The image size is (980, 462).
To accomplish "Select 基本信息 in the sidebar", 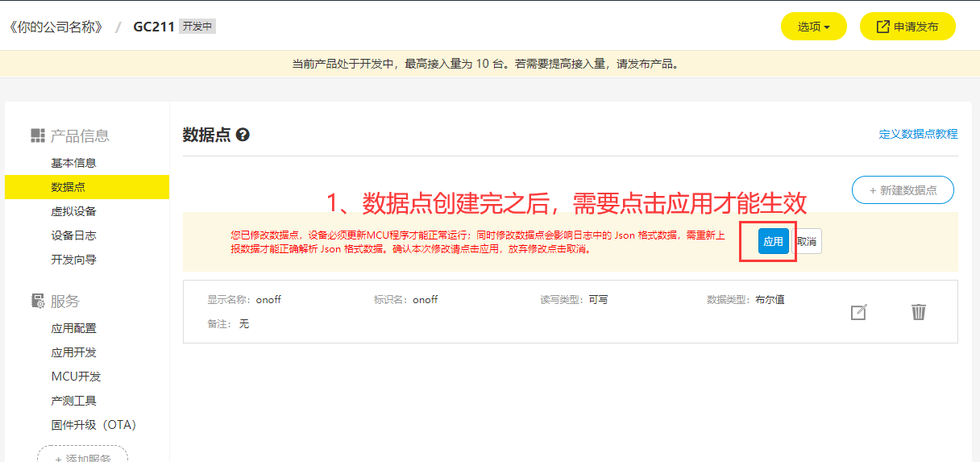I will point(73,163).
